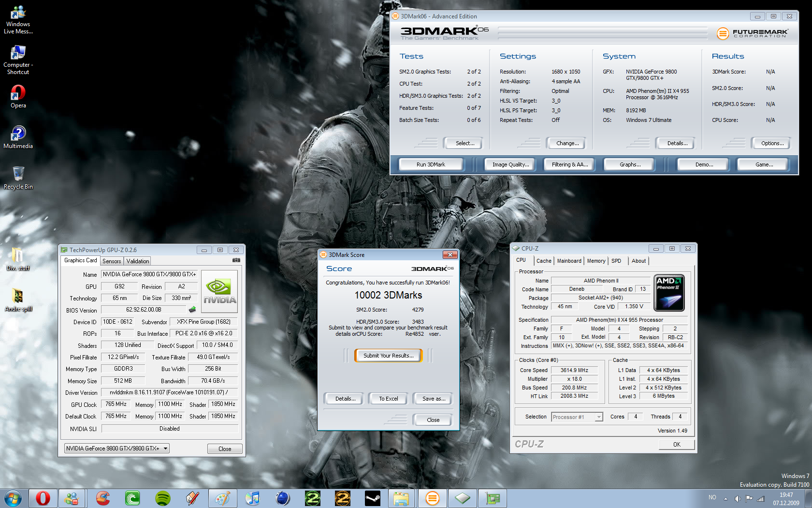Open Windows Explorer folder taskbar icon
Screen dimensions: 812x508
point(402,498)
